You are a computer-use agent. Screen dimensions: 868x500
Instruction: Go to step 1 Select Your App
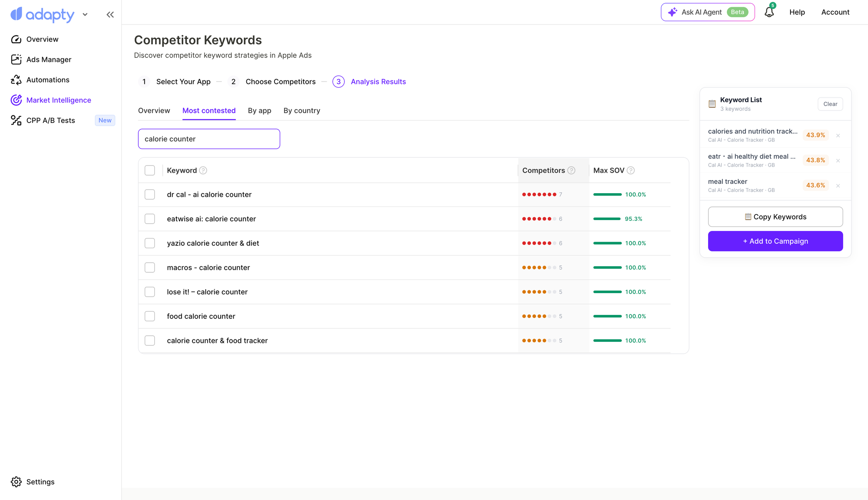click(x=175, y=82)
